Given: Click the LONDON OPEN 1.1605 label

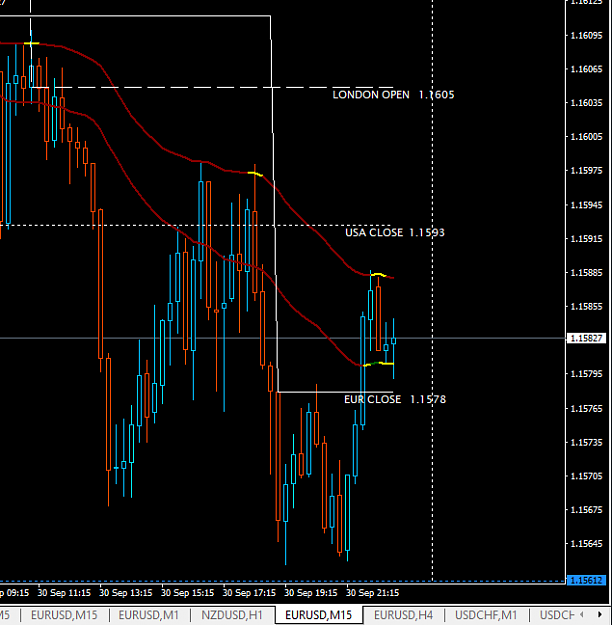Looking at the screenshot, I should [x=393, y=95].
